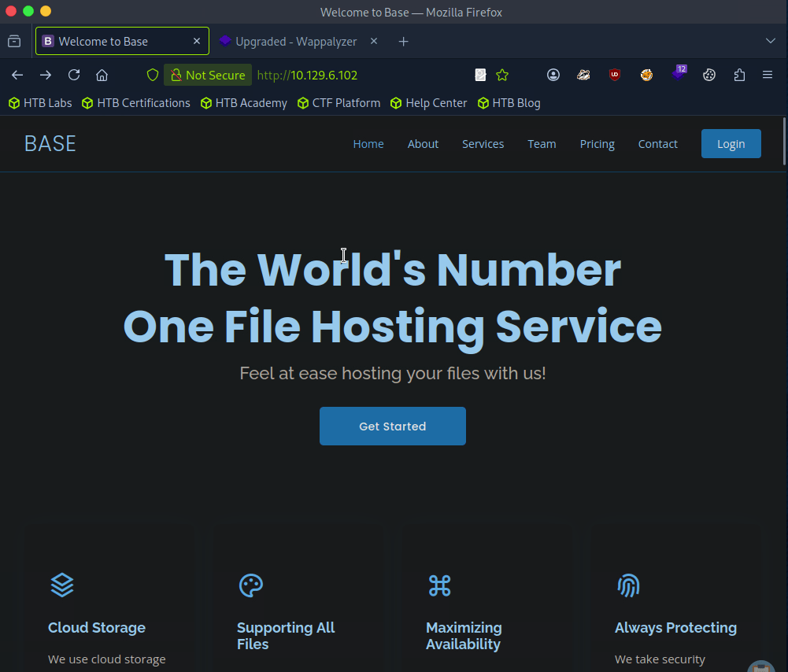The width and height of the screenshot is (788, 672).
Task: Click the Get Started button
Action: tap(392, 426)
